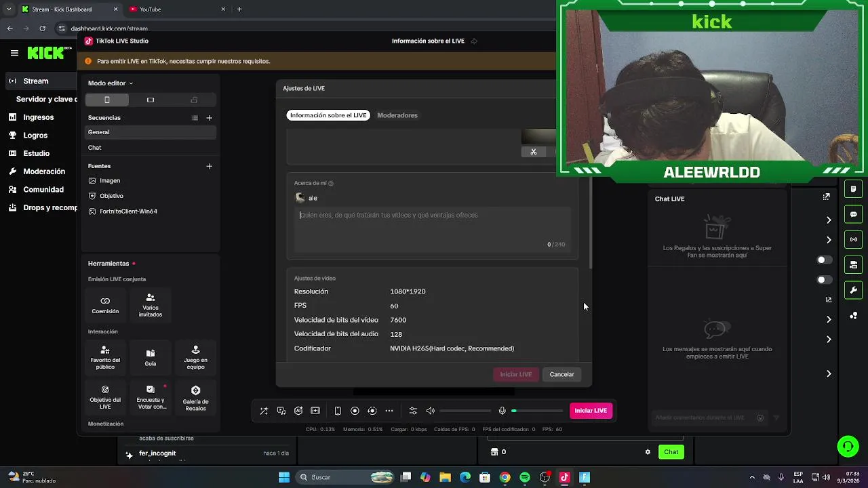
Task: Switch to the Moderadores tab
Action: [397, 115]
